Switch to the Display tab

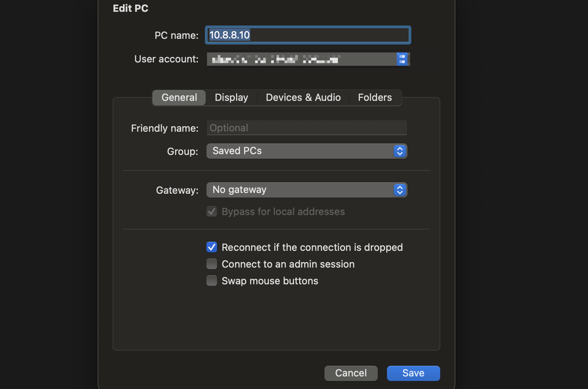pyautogui.click(x=231, y=98)
